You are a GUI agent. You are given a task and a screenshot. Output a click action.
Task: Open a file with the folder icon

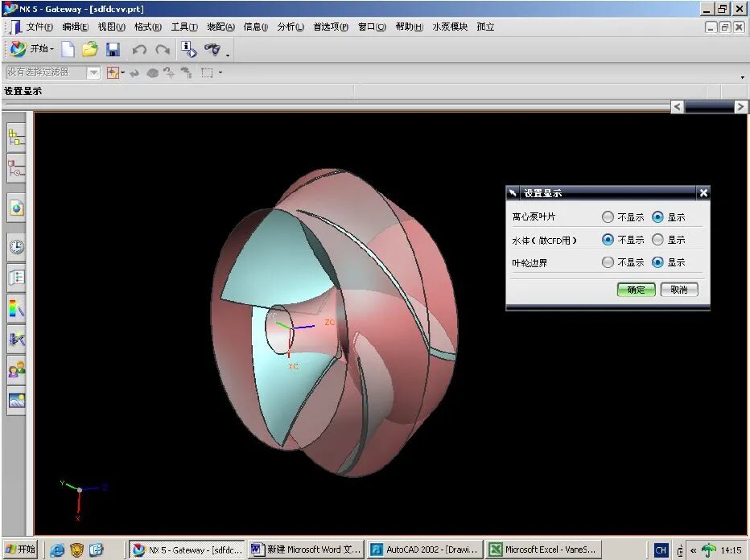[x=89, y=49]
